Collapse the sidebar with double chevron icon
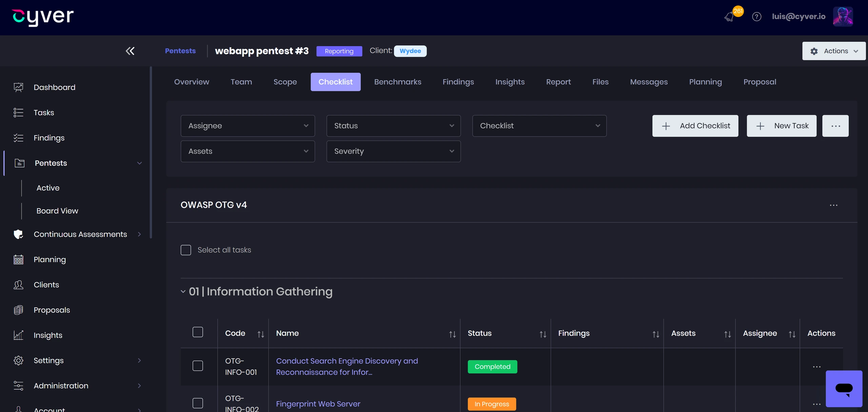 [130, 51]
